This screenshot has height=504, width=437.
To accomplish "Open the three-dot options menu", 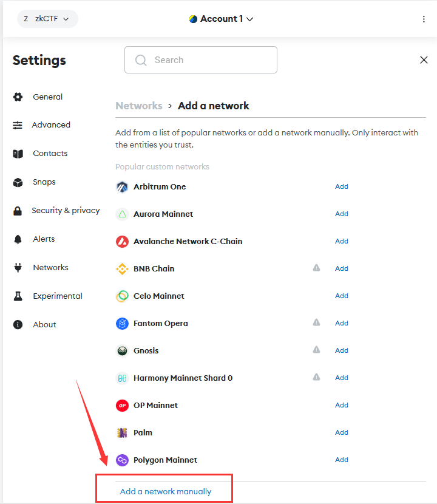I will (424, 19).
